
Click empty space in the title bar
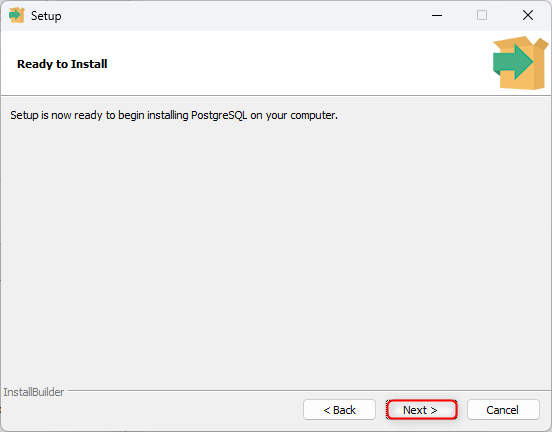point(246,15)
